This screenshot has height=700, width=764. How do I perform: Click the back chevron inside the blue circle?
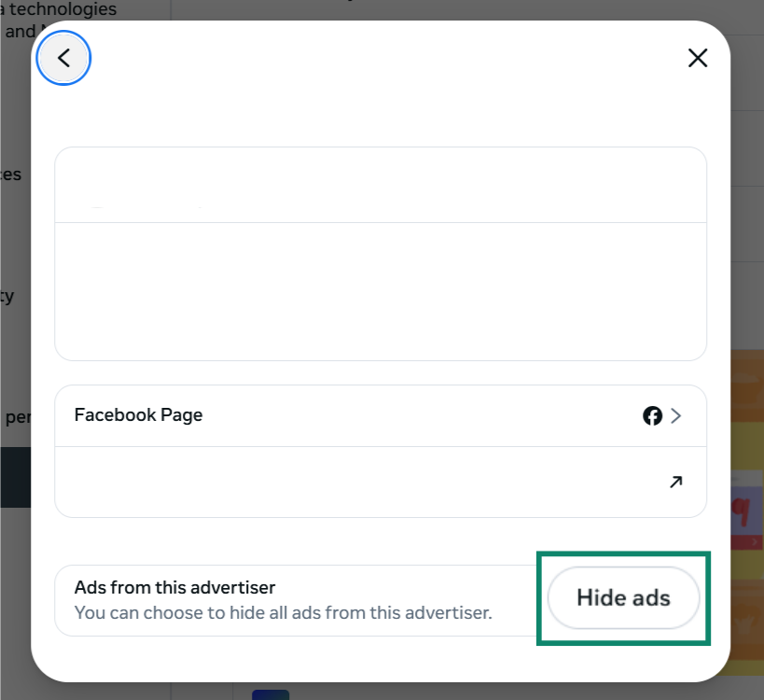click(x=63, y=57)
